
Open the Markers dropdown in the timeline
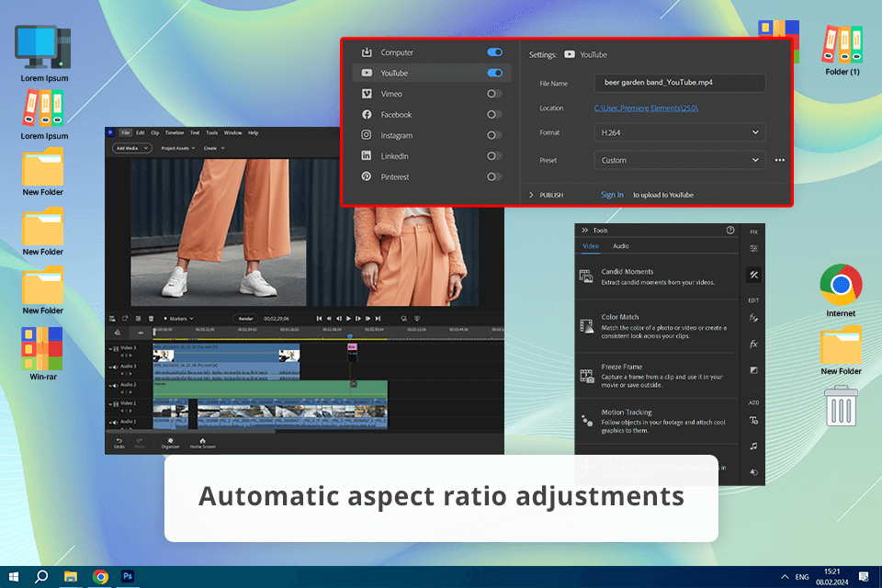178,319
